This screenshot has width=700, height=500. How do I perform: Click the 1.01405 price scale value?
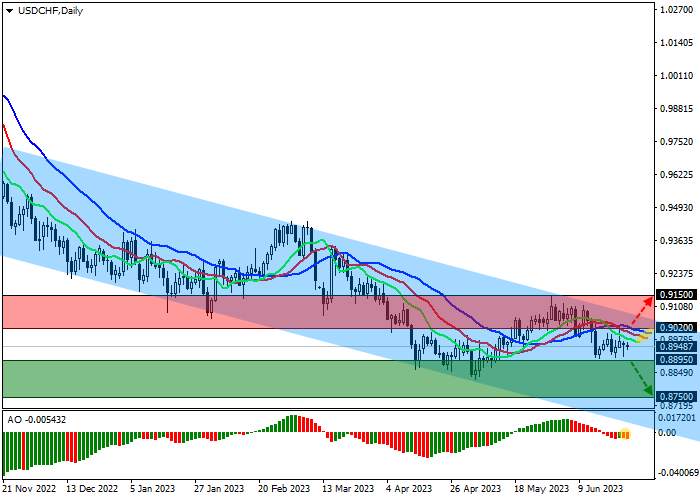click(677, 43)
